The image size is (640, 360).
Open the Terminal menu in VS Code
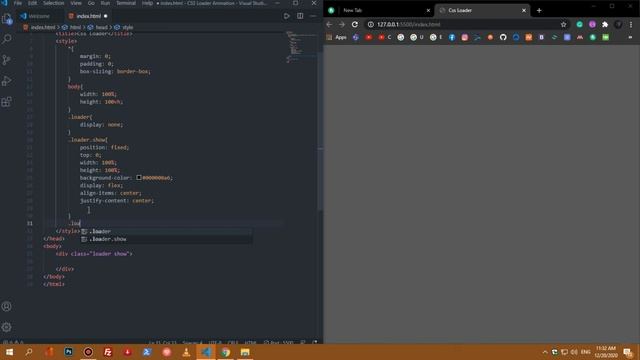pyautogui.click(x=126, y=3)
